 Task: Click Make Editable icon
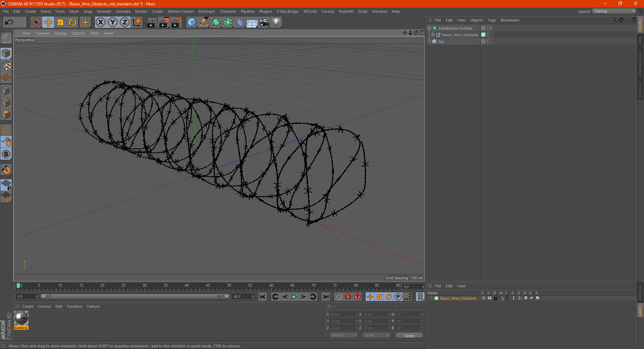[x=6, y=38]
